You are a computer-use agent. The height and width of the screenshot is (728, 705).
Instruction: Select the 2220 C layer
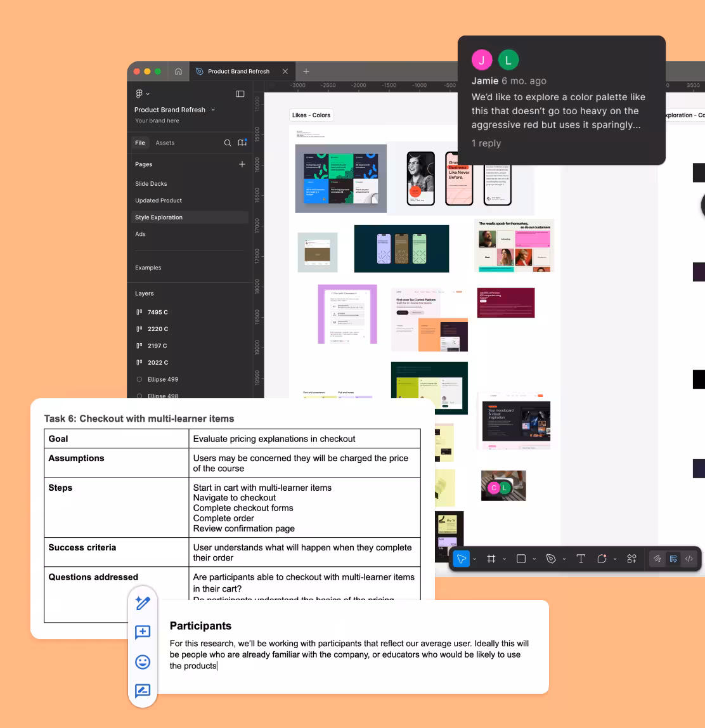pyautogui.click(x=158, y=329)
